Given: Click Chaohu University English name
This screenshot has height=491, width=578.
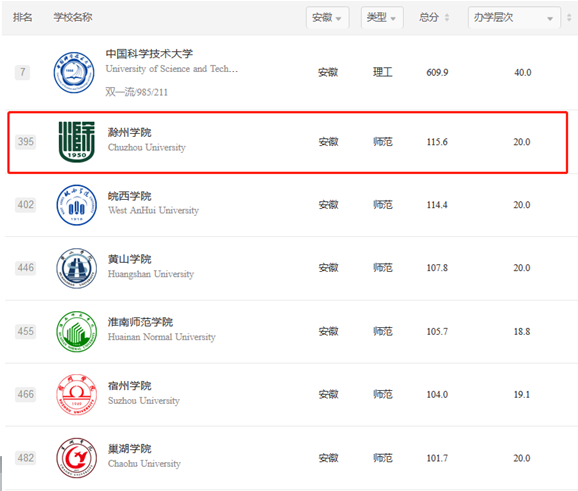Looking at the screenshot, I should coord(144,463).
